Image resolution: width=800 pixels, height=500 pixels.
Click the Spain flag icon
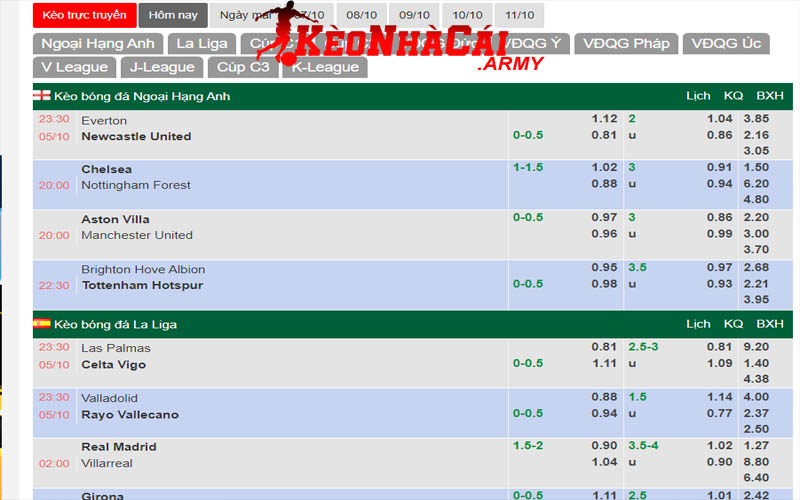pyautogui.click(x=42, y=324)
